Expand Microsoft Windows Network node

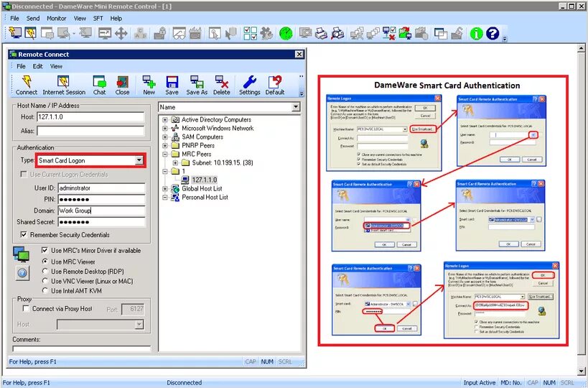coord(165,129)
